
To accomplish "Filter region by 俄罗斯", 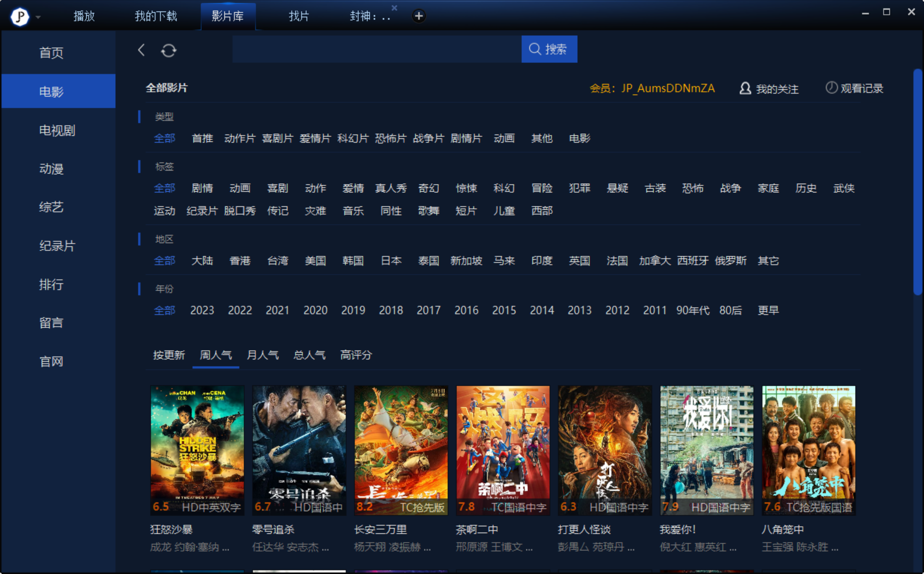I will point(731,260).
